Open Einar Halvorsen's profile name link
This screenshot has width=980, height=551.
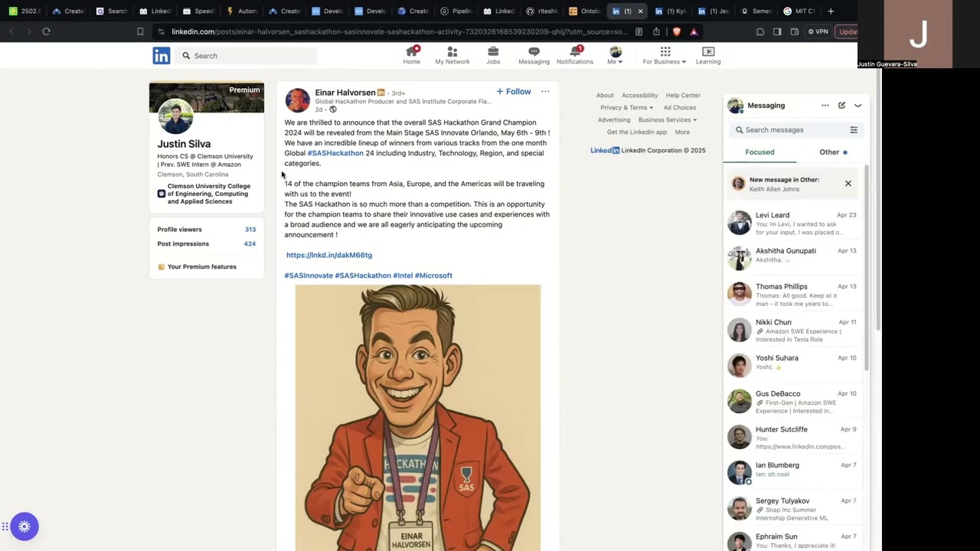345,93
